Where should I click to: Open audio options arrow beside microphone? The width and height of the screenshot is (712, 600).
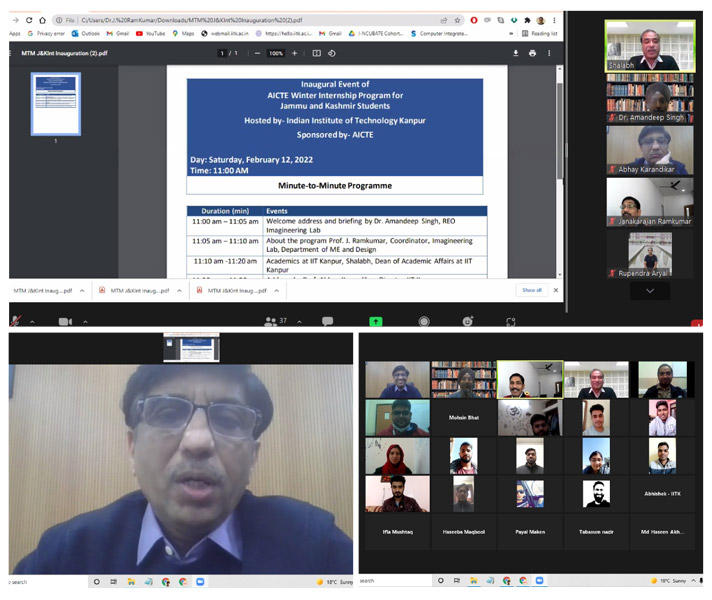(32, 322)
